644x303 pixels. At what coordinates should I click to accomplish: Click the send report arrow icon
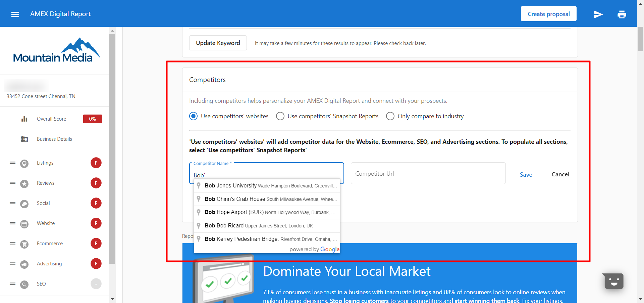(x=598, y=14)
